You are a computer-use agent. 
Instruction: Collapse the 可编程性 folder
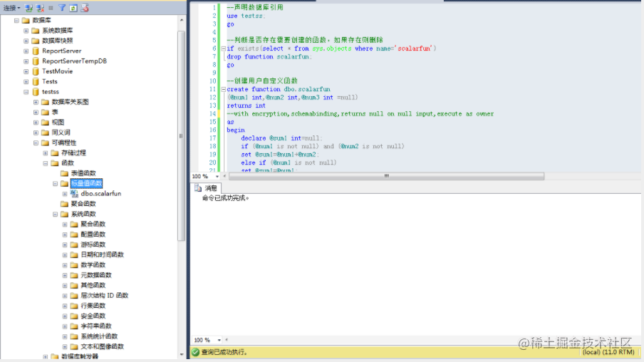click(x=36, y=143)
